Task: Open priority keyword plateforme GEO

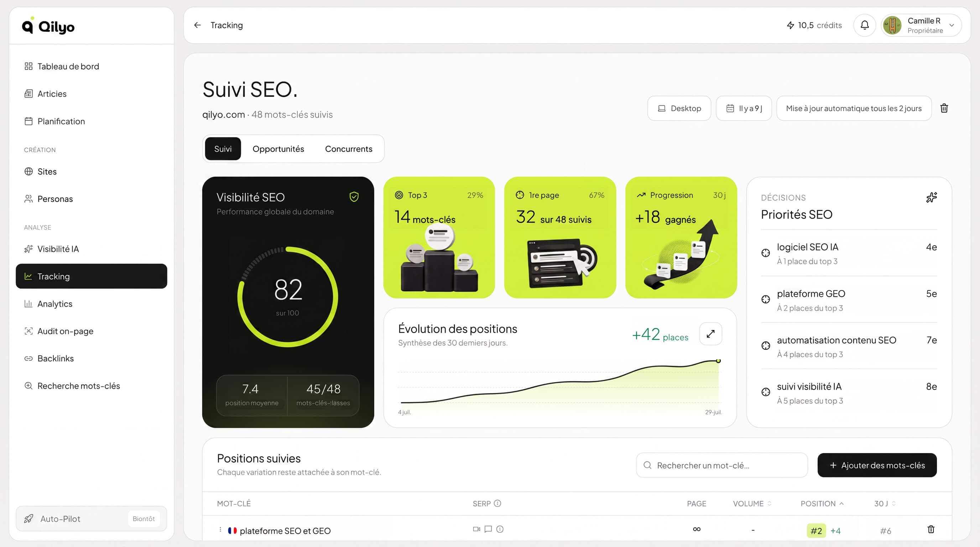Action: [849, 300]
